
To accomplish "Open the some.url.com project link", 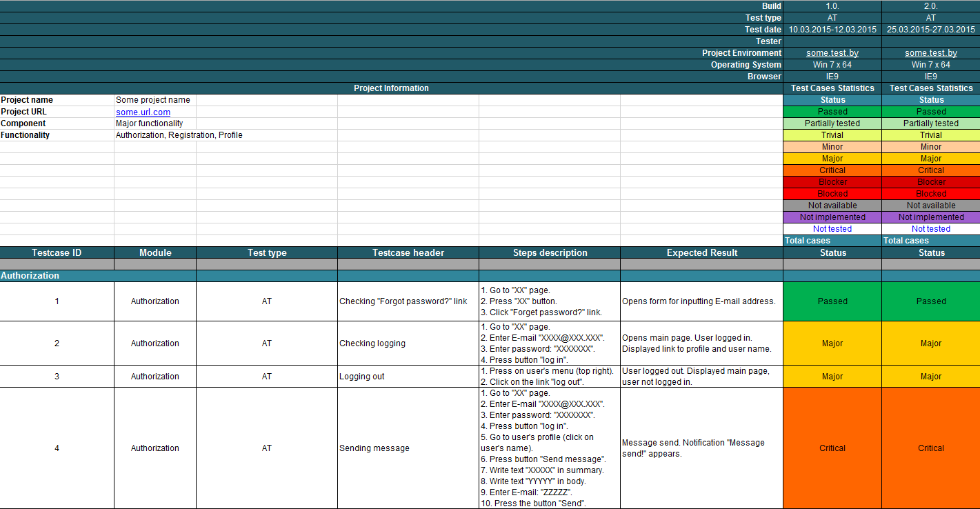I will click(x=143, y=112).
